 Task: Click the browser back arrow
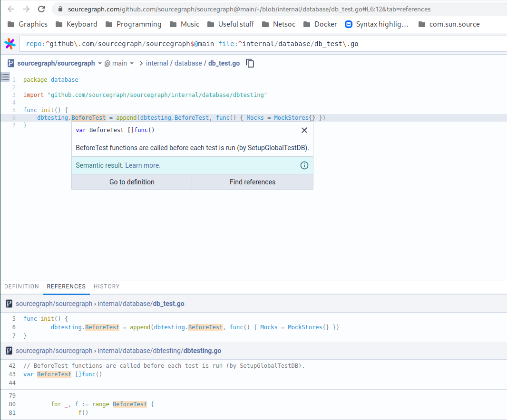pos(11,9)
